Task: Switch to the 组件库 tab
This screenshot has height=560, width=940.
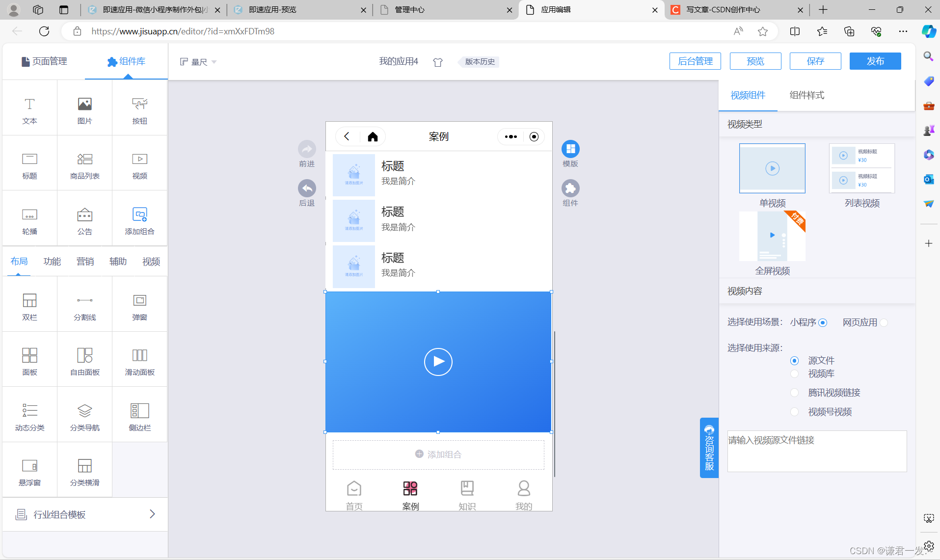Action: click(x=127, y=61)
